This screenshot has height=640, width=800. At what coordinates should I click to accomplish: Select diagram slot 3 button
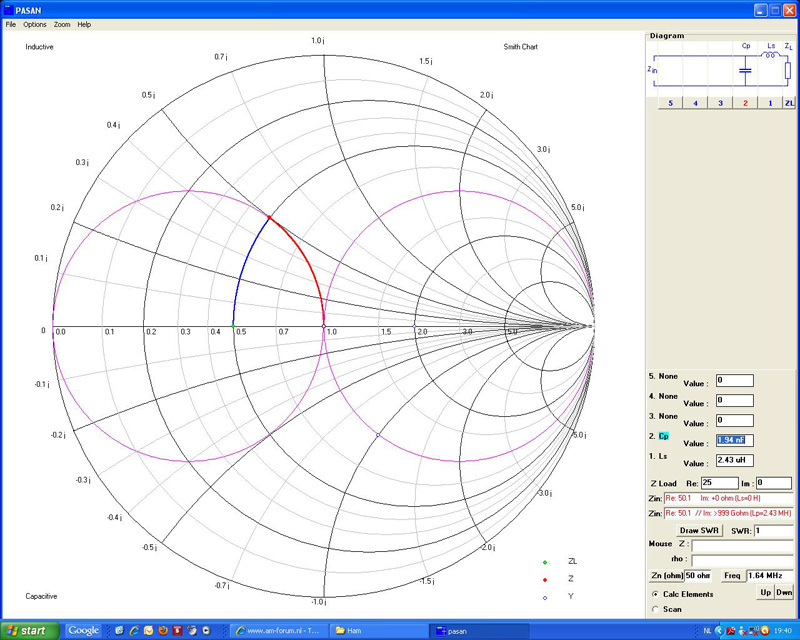pos(720,103)
